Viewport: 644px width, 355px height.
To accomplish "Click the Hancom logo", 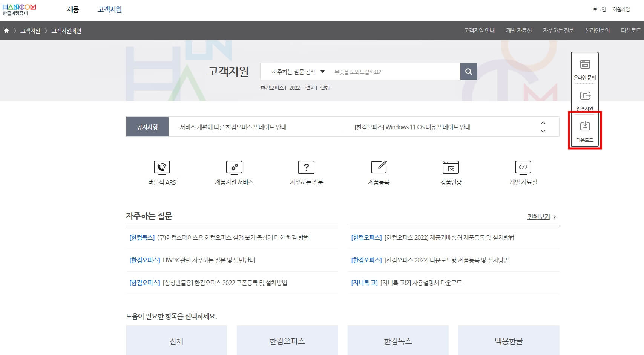I will point(19,10).
